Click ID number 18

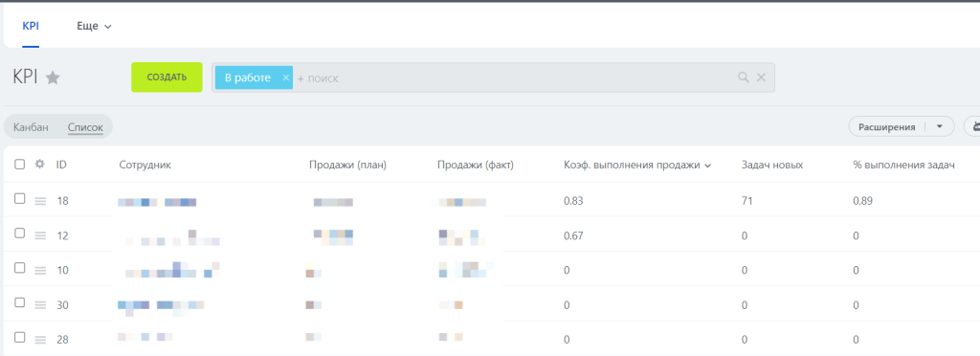tap(62, 201)
